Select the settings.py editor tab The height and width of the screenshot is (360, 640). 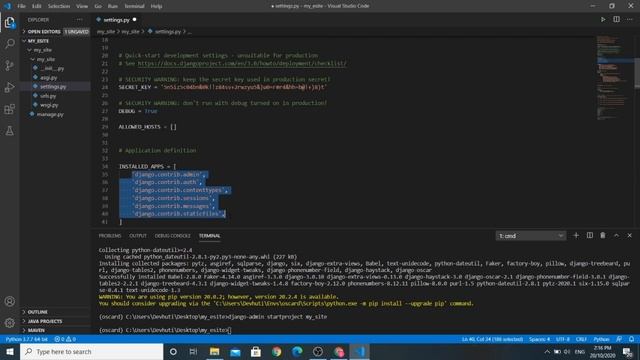116,20
